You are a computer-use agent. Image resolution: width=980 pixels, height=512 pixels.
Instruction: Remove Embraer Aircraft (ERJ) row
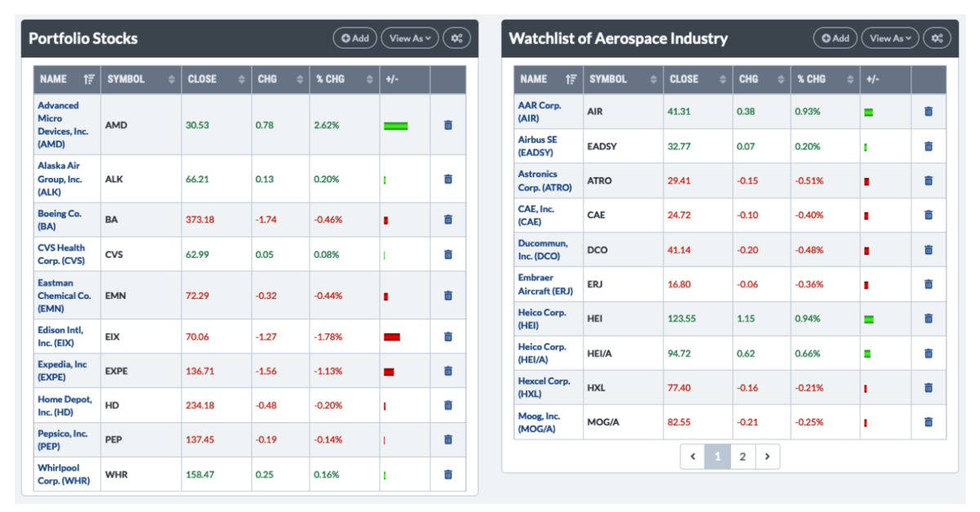(929, 284)
